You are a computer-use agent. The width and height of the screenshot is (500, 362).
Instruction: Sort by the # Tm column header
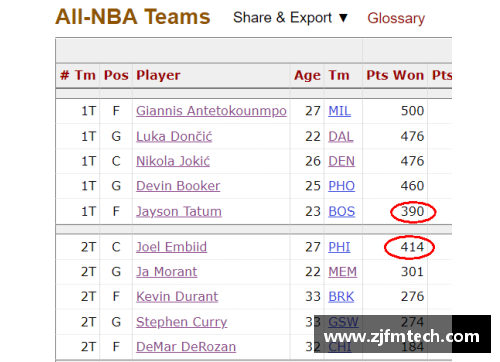pos(78,75)
